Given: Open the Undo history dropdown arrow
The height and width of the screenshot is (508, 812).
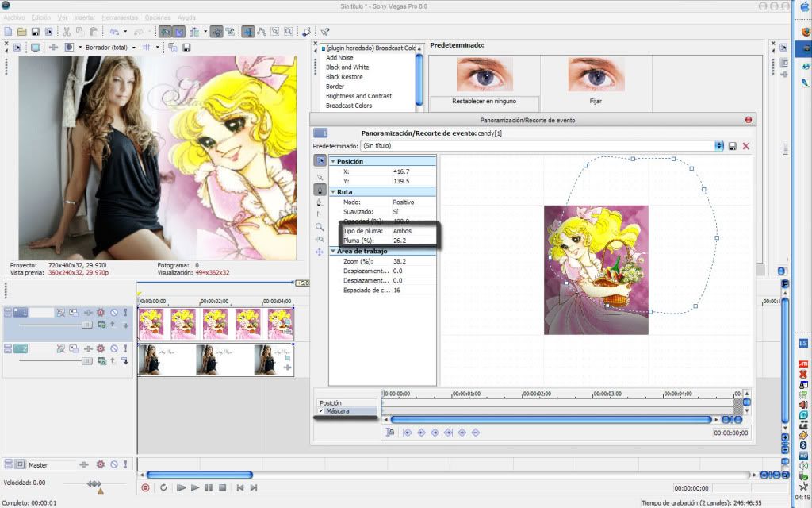Looking at the screenshot, I should pyautogui.click(x=125, y=32).
